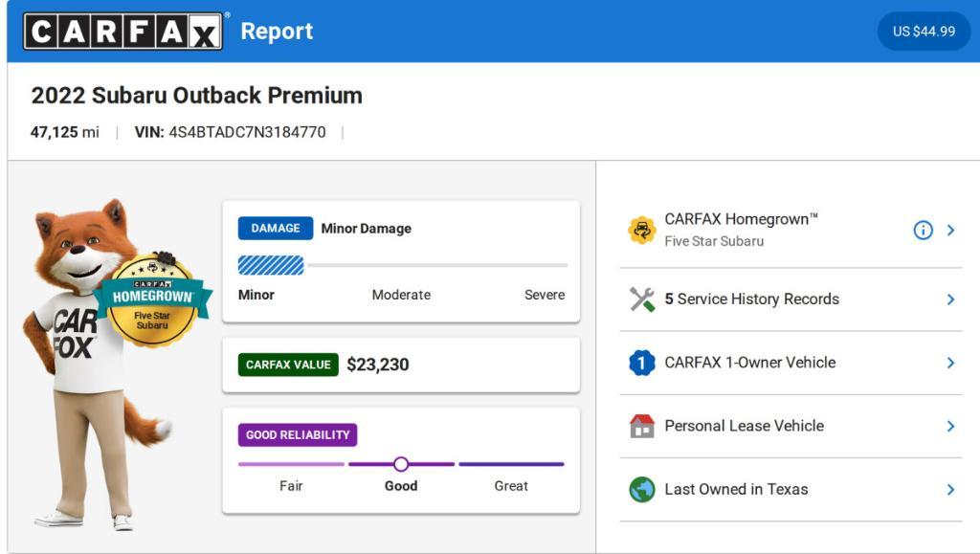Expand the 5 Service History Records chevron
The image size is (980, 554).
pyautogui.click(x=950, y=299)
